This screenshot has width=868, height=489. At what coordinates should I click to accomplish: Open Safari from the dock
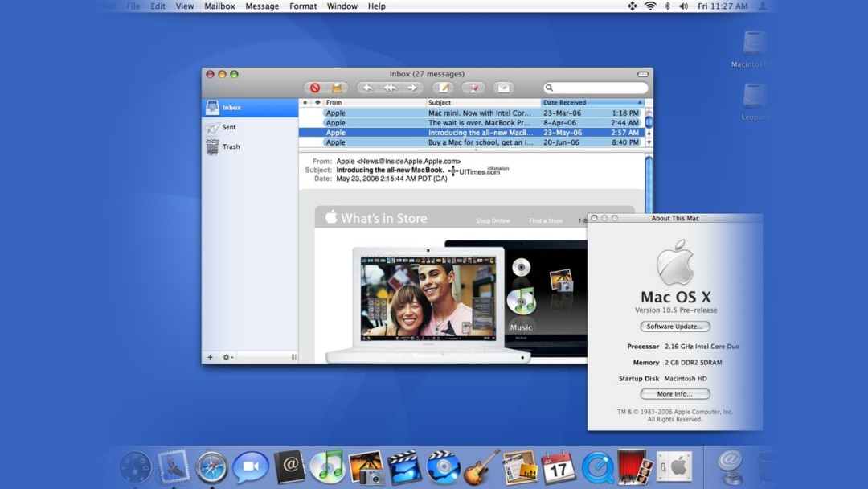pos(212,467)
